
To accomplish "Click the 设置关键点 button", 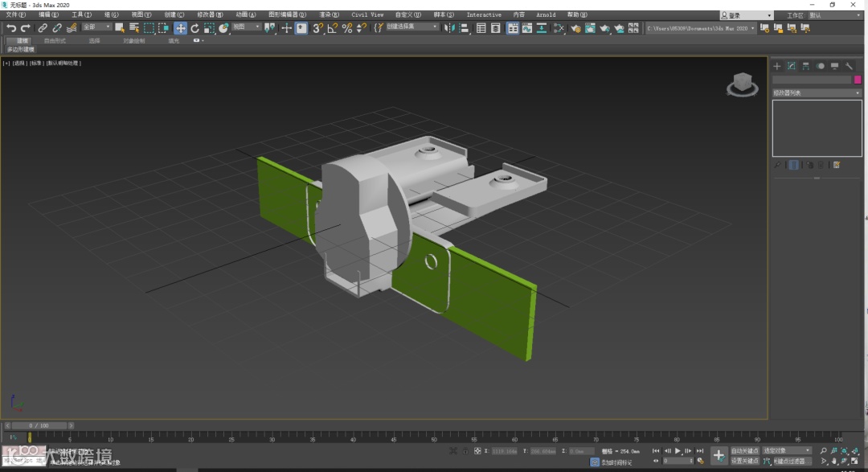I will pos(744,461).
